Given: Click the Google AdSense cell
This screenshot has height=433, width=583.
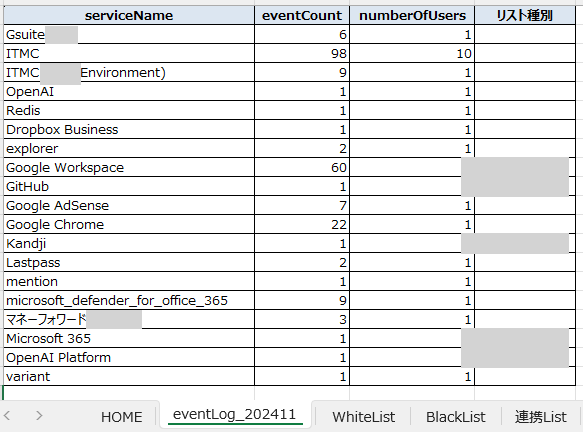Looking at the screenshot, I should coord(129,205).
